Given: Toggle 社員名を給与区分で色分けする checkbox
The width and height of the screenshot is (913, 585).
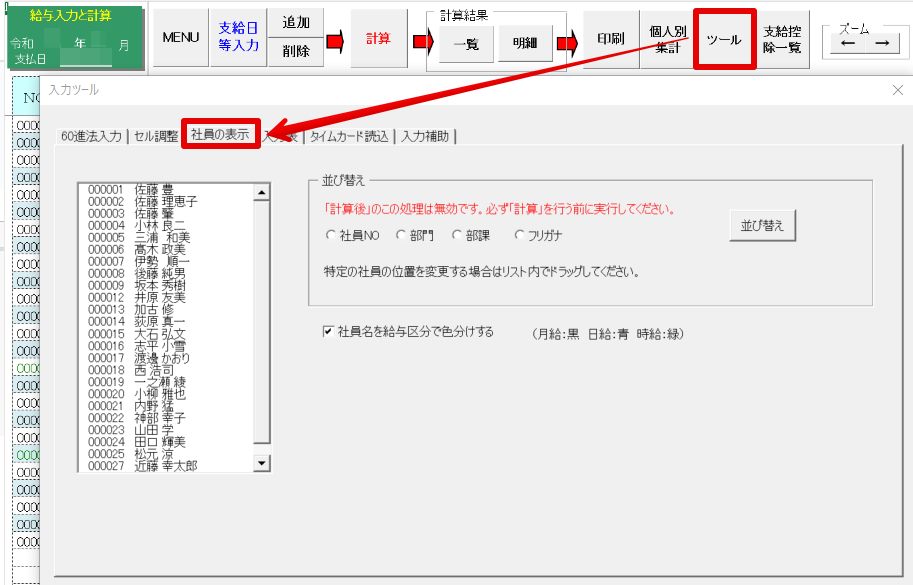Looking at the screenshot, I should click(328, 332).
